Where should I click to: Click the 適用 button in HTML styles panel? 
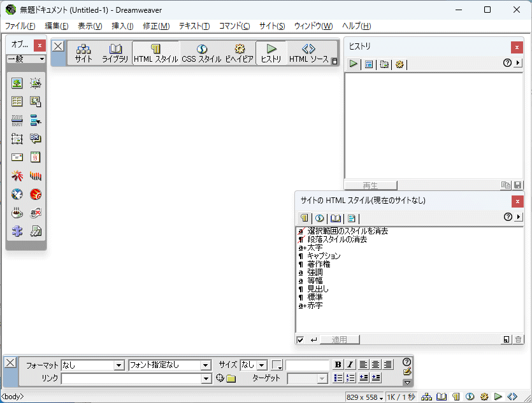coord(340,339)
